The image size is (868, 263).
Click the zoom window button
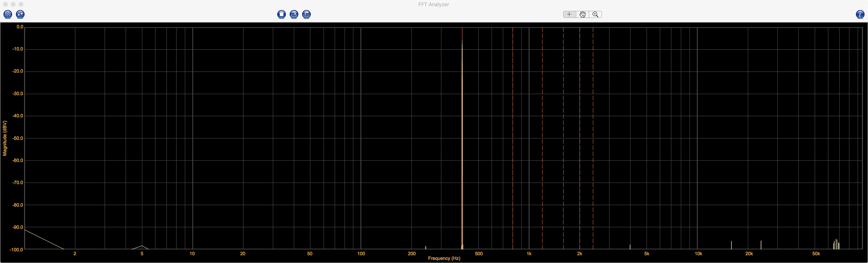coord(21,4)
